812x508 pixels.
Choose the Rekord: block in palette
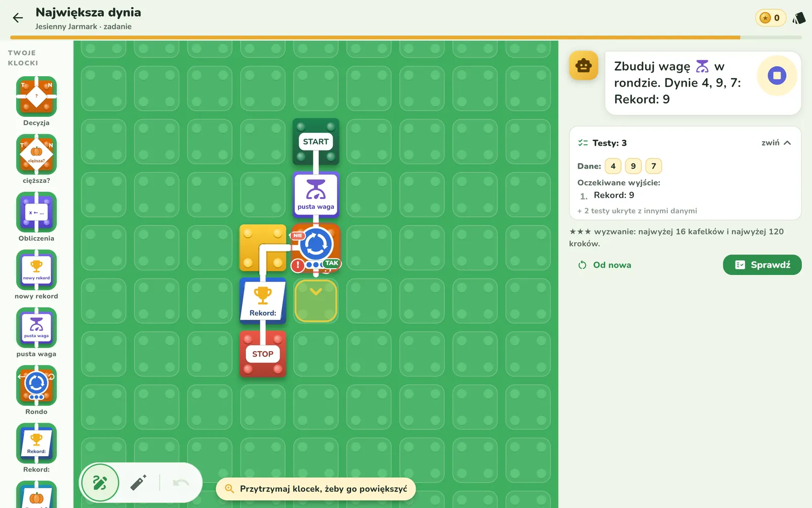point(36,443)
